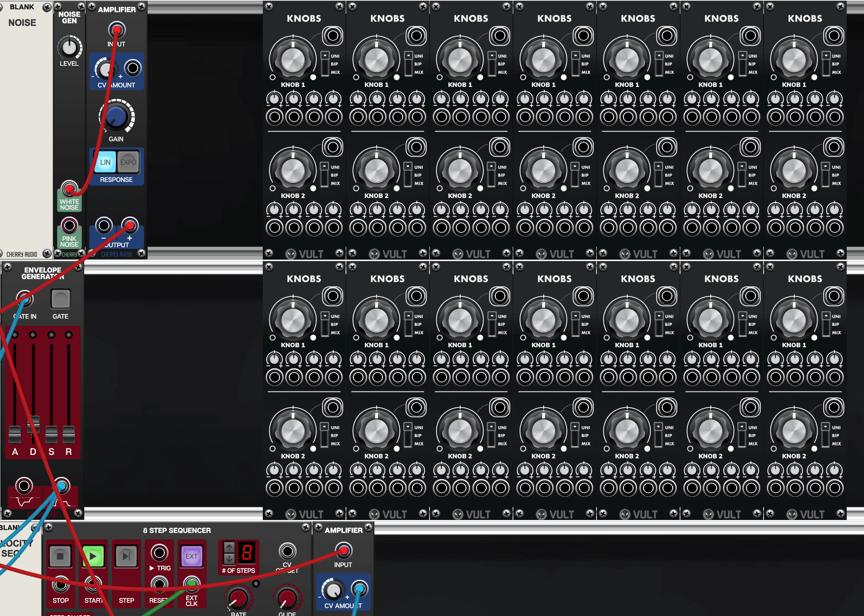Click the red RATE knob on sequencer
Screen dimensions: 864x616
pos(238,598)
